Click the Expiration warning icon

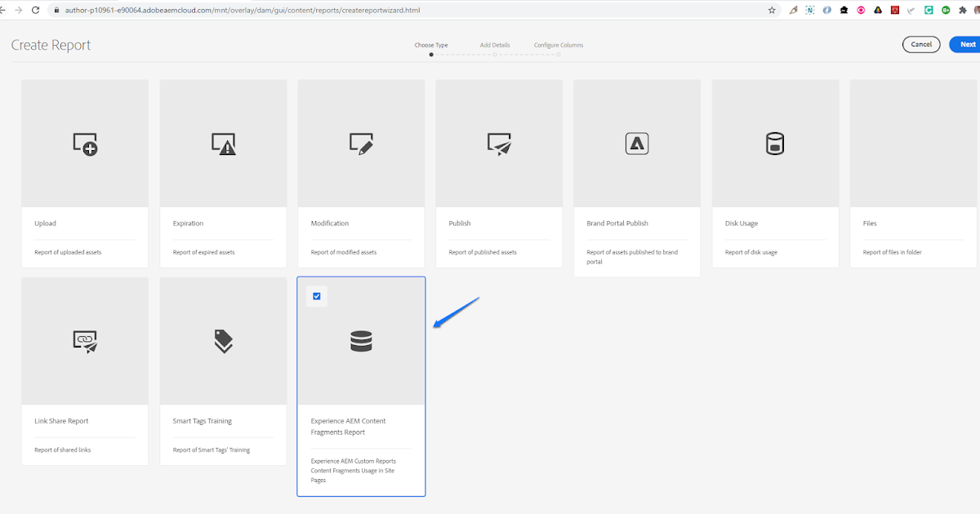click(x=223, y=143)
